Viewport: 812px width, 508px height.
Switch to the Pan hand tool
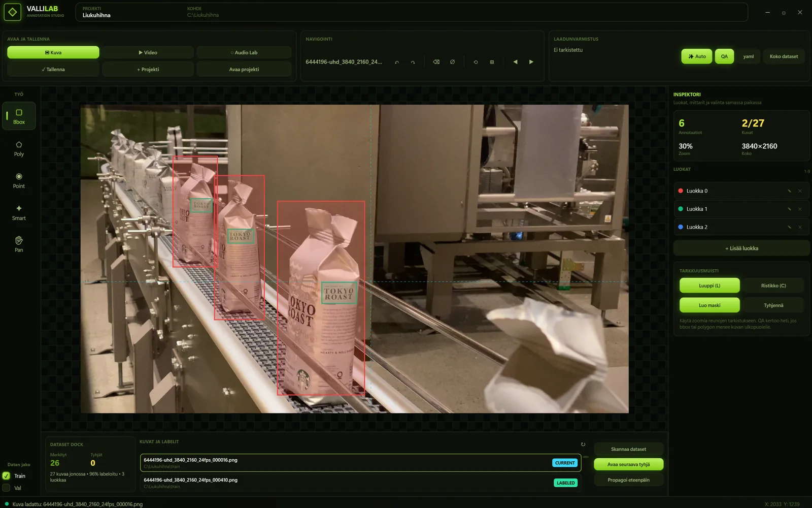[x=19, y=244]
